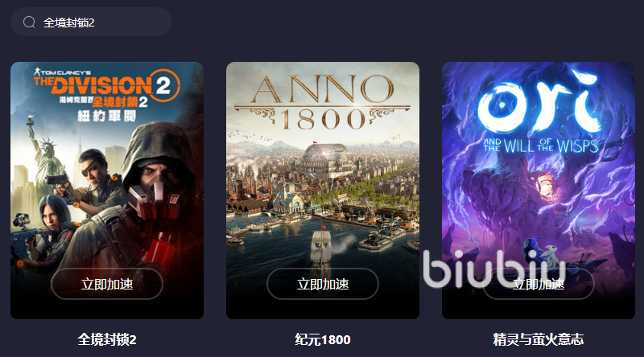This screenshot has width=644, height=357.
Task: Open The Division 2 cover art
Action: [x=107, y=191]
